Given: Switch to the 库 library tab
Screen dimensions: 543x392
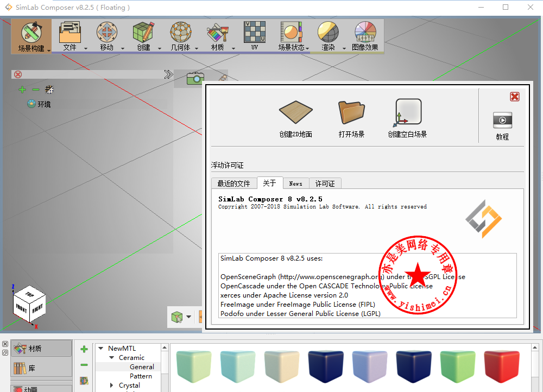Looking at the screenshot, I should coord(42,368).
